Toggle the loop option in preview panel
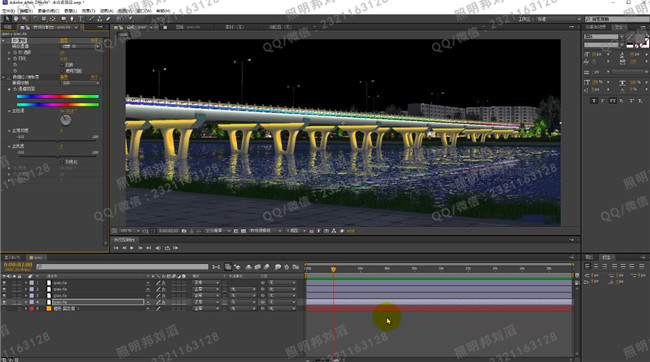The width and height of the screenshot is (650, 362). click(167, 248)
